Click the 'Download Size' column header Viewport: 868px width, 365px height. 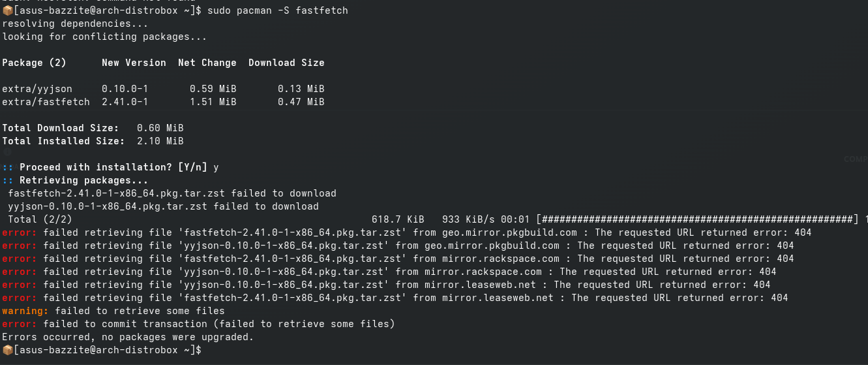coord(286,63)
